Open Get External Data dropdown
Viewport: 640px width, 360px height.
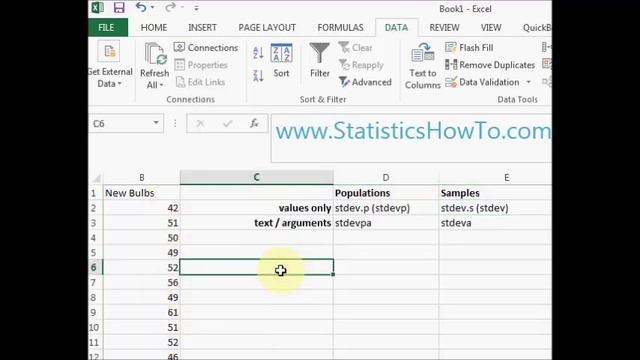click(x=109, y=65)
